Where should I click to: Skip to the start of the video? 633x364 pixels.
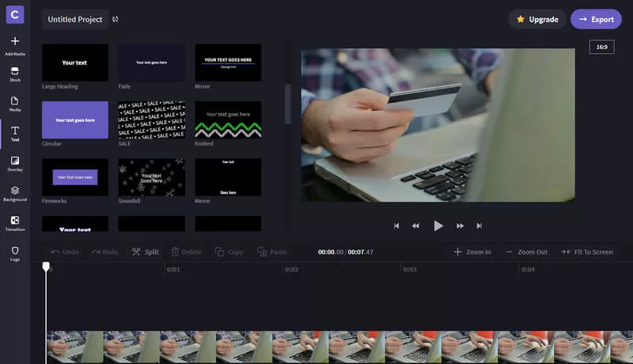(396, 226)
